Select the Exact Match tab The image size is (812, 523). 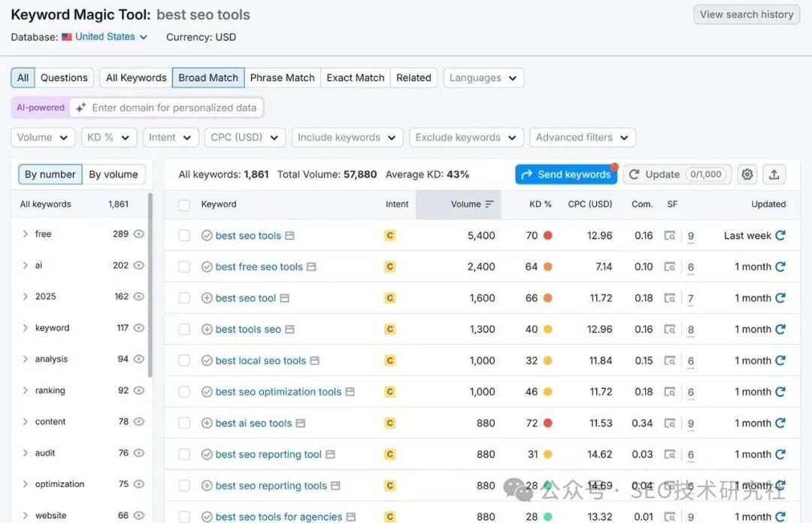[355, 78]
